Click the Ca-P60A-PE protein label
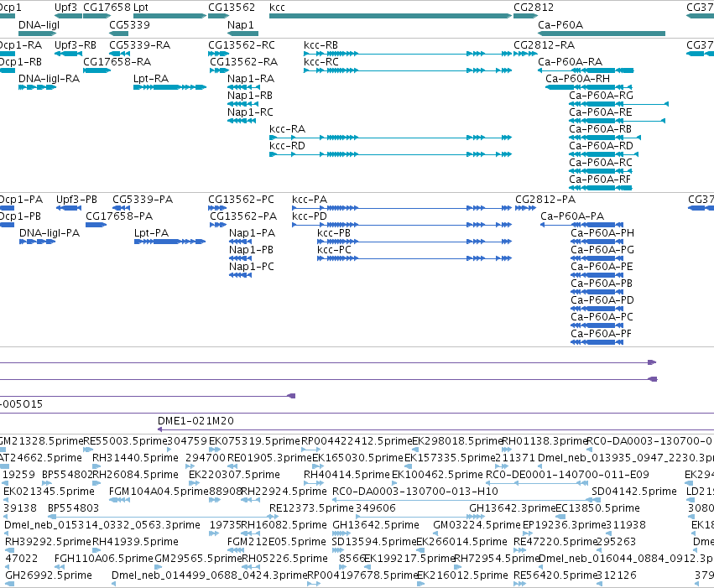Screen dimensions: 714x588 click(602, 266)
